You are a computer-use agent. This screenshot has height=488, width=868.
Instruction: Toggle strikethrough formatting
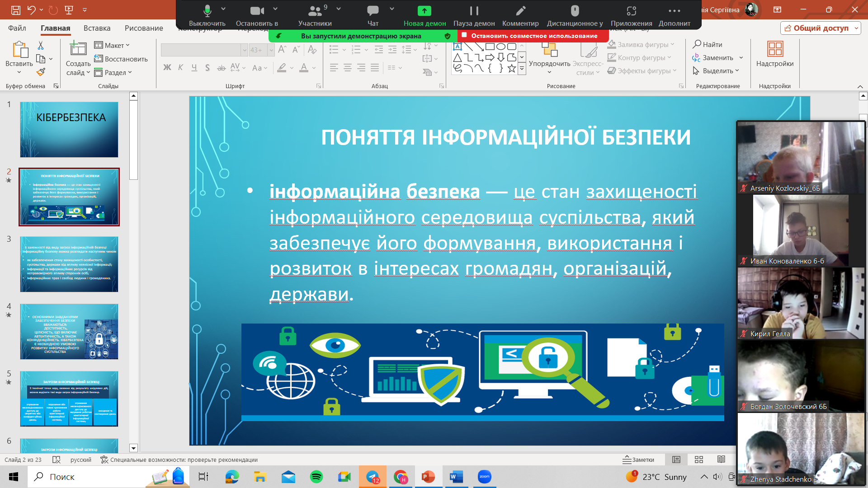point(221,68)
